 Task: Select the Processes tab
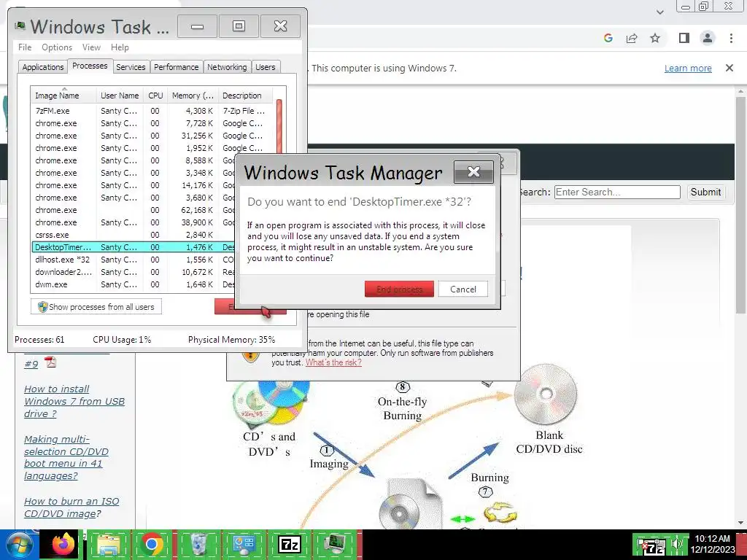pos(90,66)
